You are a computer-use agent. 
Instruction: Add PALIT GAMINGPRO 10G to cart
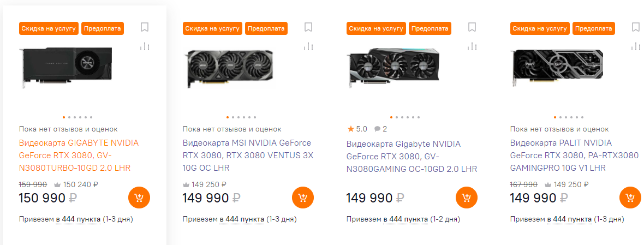[630, 198]
